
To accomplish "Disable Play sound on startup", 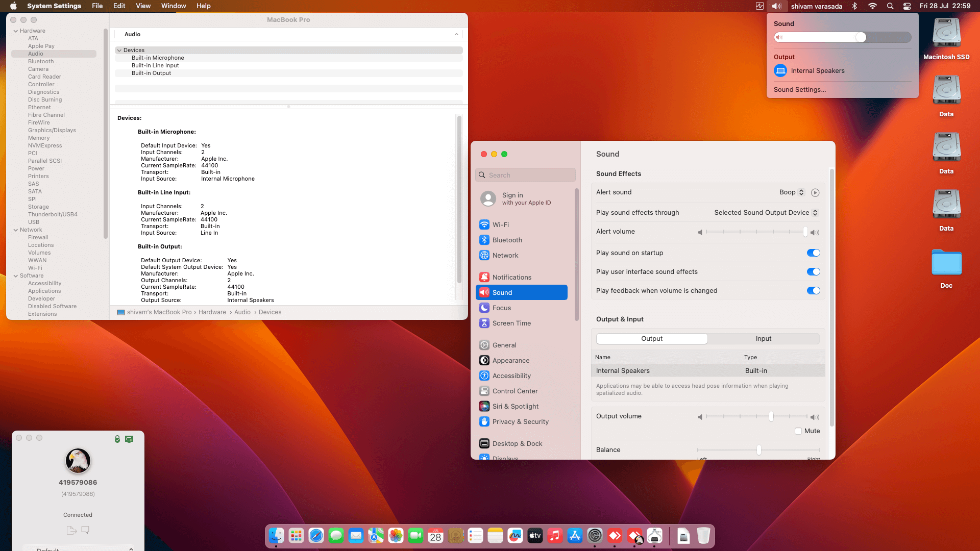I will click(813, 253).
